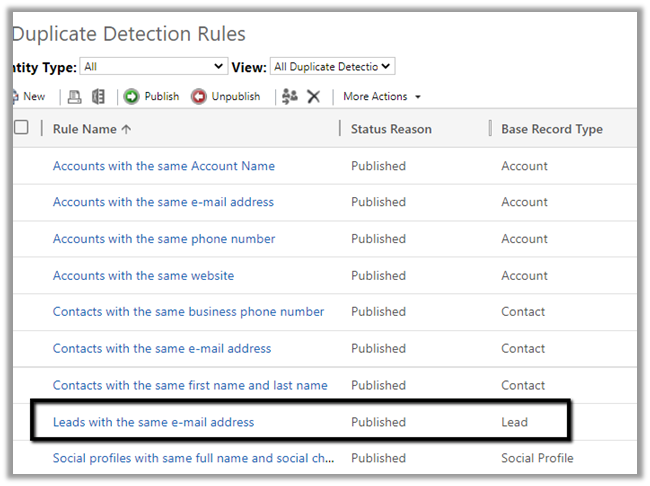Click the delete X icon
The image size is (650, 486).
click(314, 97)
